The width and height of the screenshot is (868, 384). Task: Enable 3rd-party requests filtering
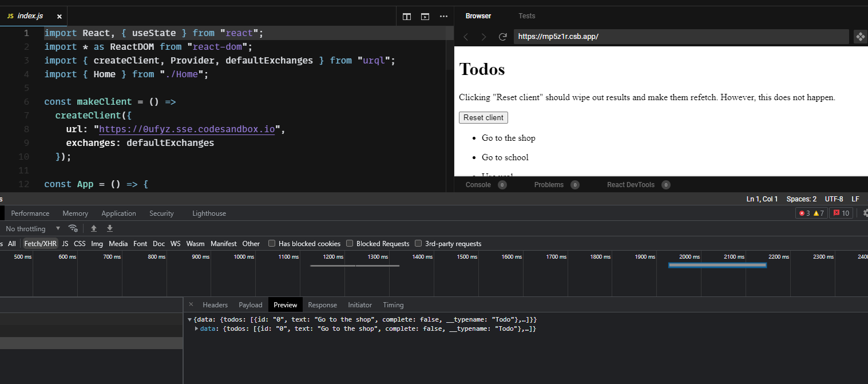click(x=418, y=243)
